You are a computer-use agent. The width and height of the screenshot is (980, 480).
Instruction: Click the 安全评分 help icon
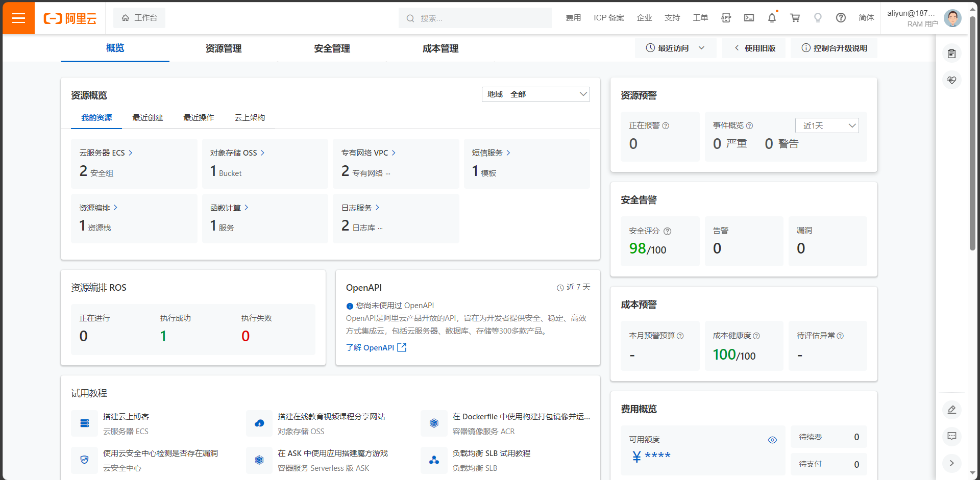(x=667, y=231)
